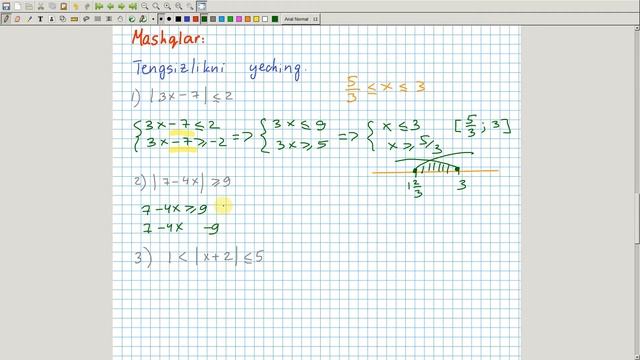640x360 pixels.
Task: Pick the gray color swatch
Action: coord(213,19)
